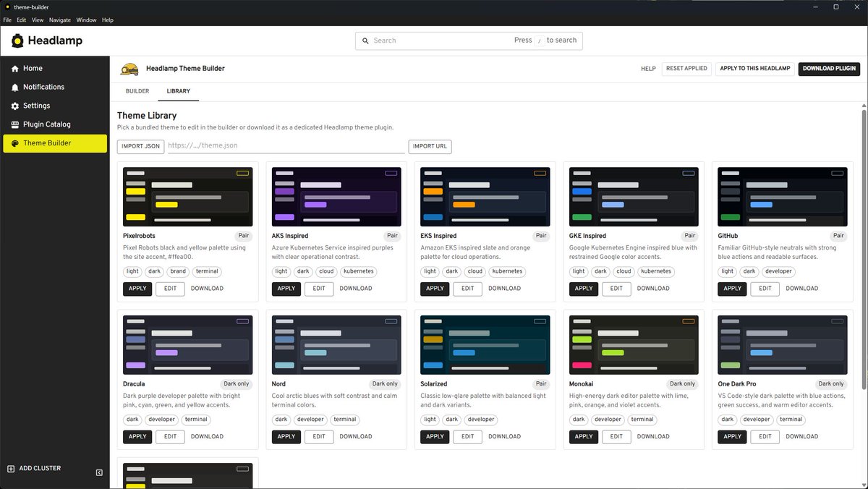Screen dimensions: 868x489
Task: Click the Solarized teal preview thumbnail
Action: click(x=485, y=345)
